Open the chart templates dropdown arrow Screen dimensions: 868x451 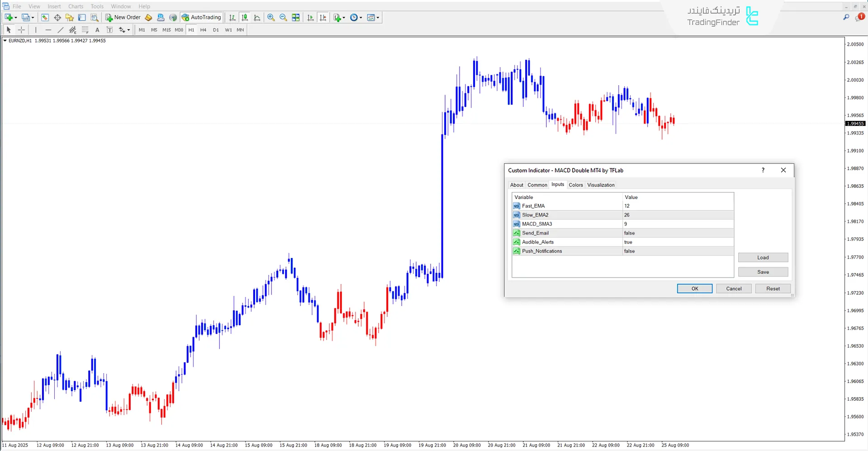[378, 17]
